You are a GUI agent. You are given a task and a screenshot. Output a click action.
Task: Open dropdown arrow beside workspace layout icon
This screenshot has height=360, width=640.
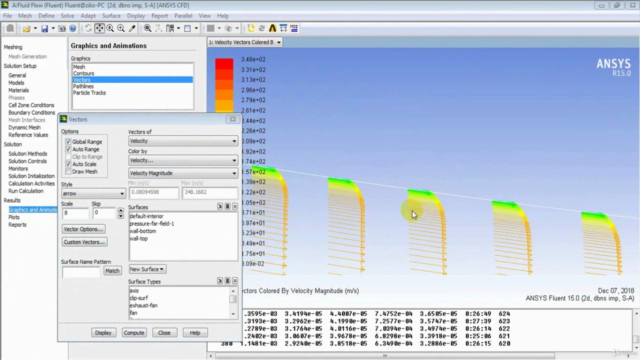point(178,29)
